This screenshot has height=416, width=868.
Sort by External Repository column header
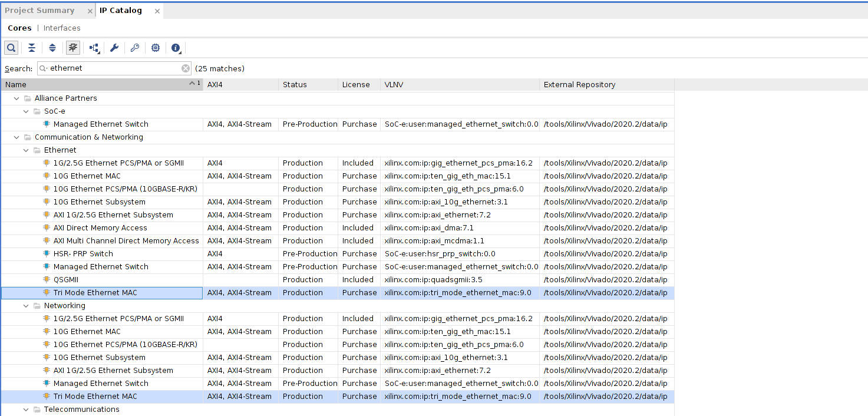tap(606, 85)
